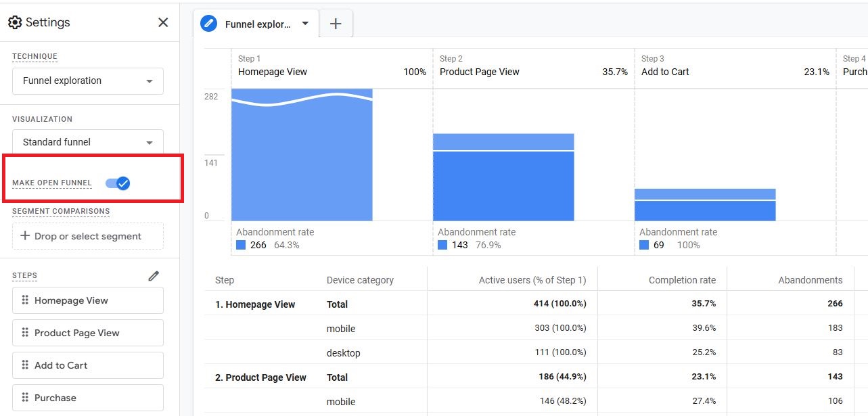Click the Step 1 Homepage View chart header

332,66
